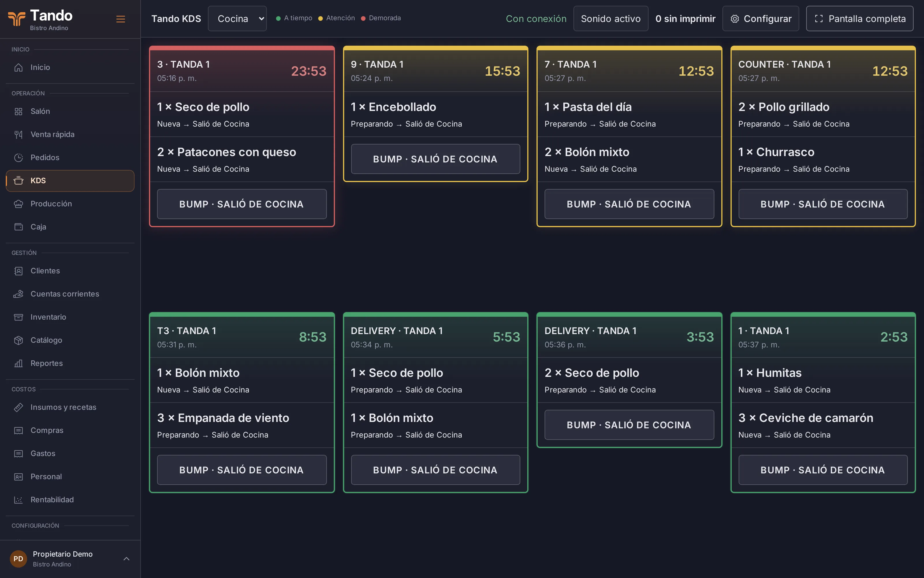Open Rentabilidad in sidebar
Viewport: 924px width, 578px height.
[x=70, y=500]
